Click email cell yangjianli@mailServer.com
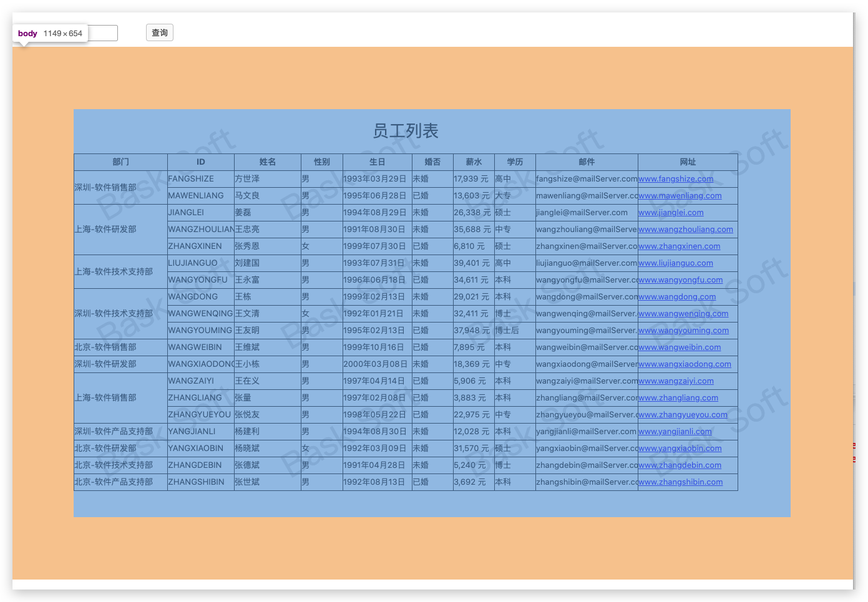Screen dimensions: 868x602 (x=587, y=432)
